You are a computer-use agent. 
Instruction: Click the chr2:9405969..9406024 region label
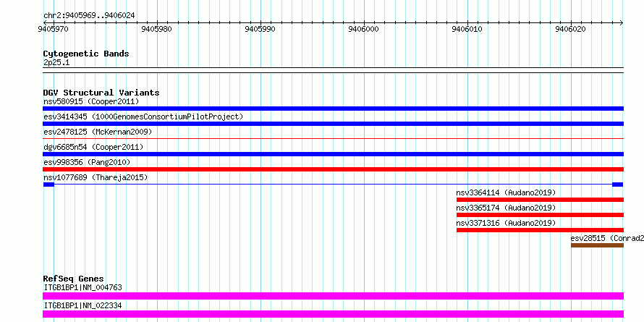point(89,16)
